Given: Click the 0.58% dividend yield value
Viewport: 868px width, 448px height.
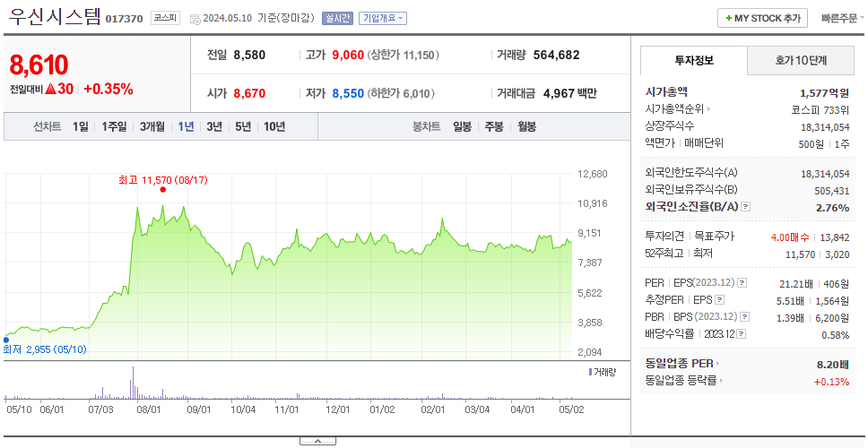Looking at the screenshot, I should pos(836,334).
